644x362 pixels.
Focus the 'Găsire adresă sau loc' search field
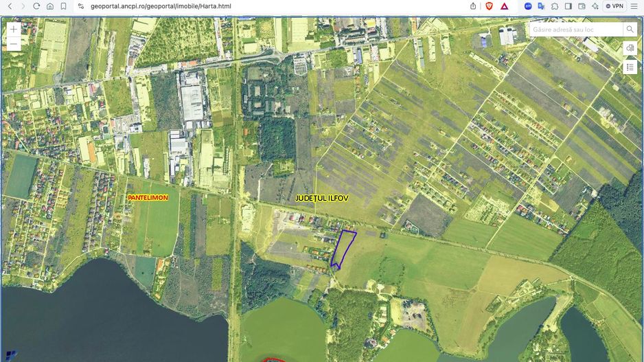tap(576, 29)
